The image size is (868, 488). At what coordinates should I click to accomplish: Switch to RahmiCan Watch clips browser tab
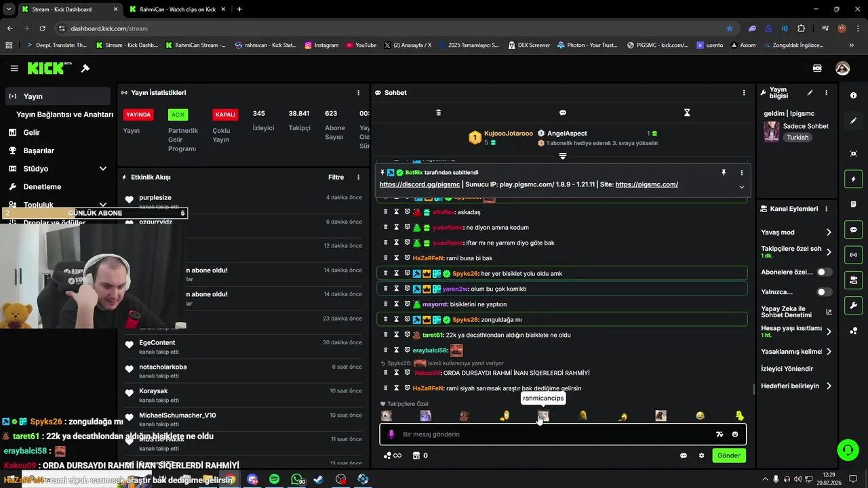177,9
